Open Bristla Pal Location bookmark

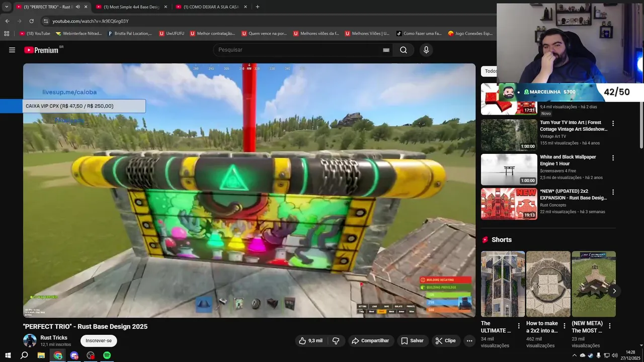[x=130, y=34]
